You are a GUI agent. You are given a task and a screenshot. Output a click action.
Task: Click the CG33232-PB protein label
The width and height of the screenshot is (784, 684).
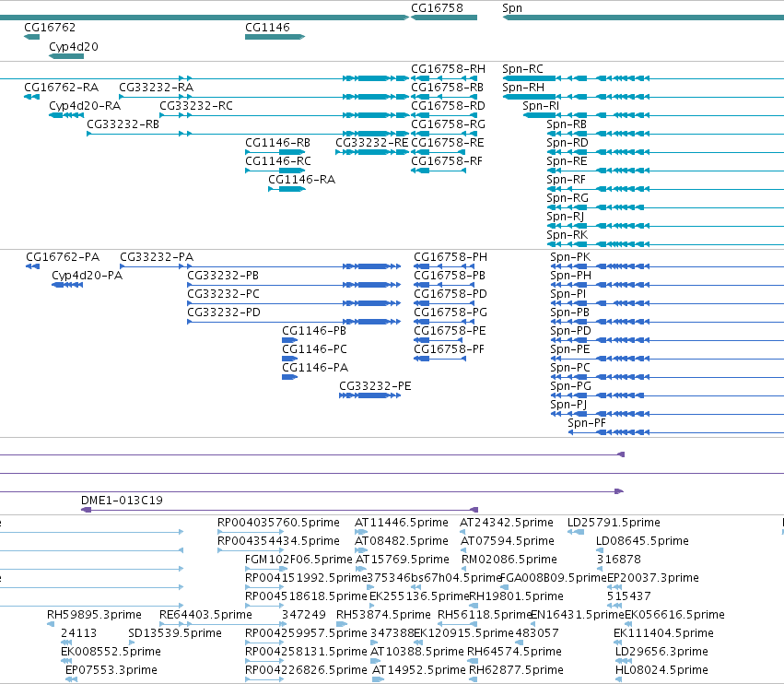coord(223,276)
